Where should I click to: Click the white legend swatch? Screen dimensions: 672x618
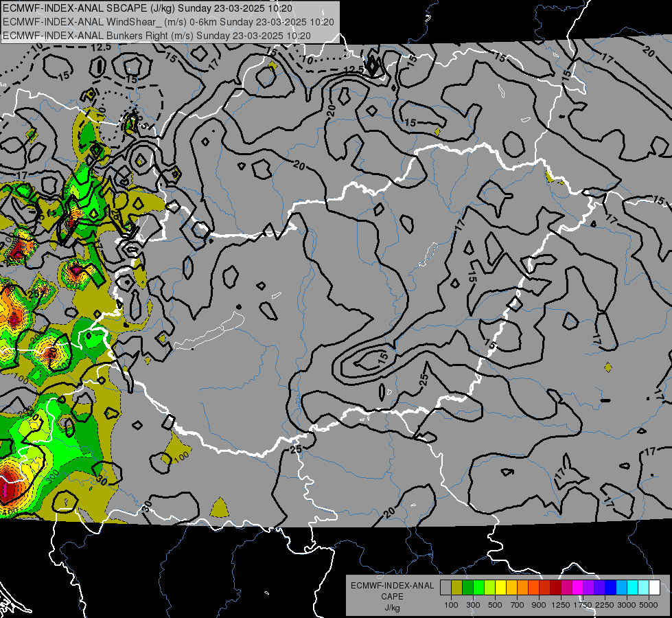[654, 587]
